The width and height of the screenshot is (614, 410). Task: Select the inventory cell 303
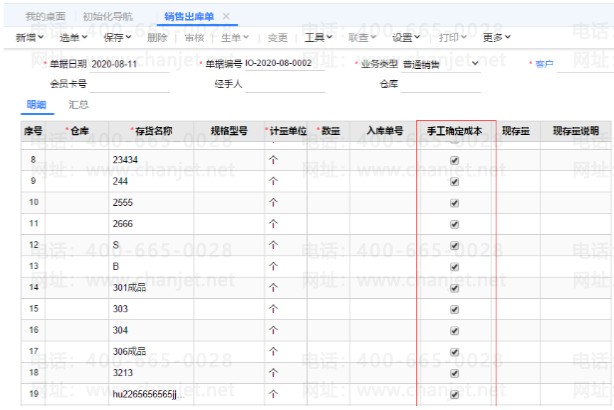[x=151, y=309]
